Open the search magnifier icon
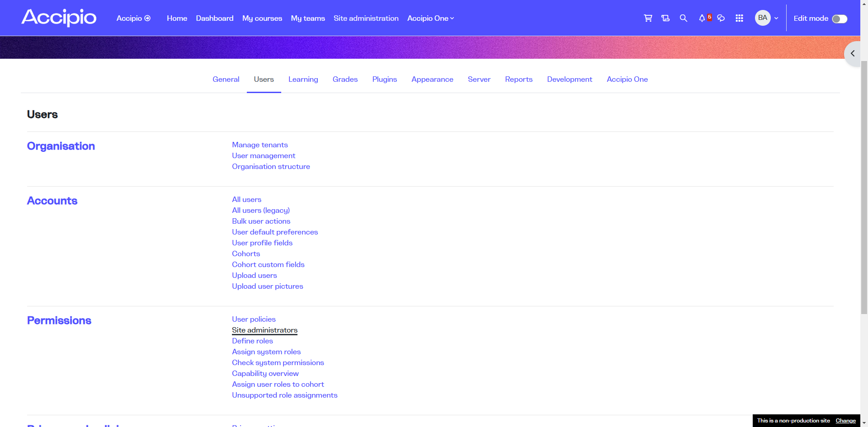The width and height of the screenshot is (868, 427). (684, 18)
